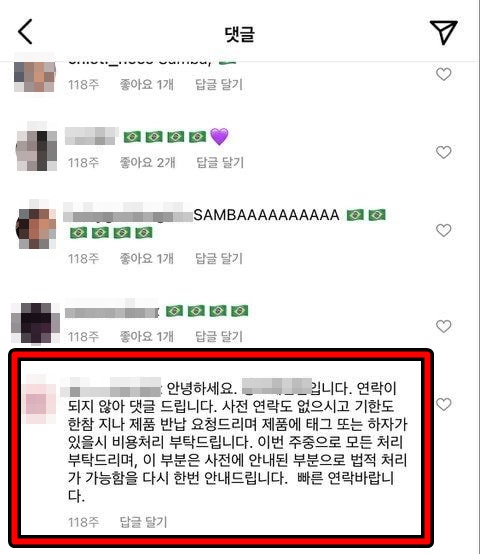Reply to the SAMBAAAAAAAAAA comment
The width and height of the screenshot is (480, 554).
219,259
